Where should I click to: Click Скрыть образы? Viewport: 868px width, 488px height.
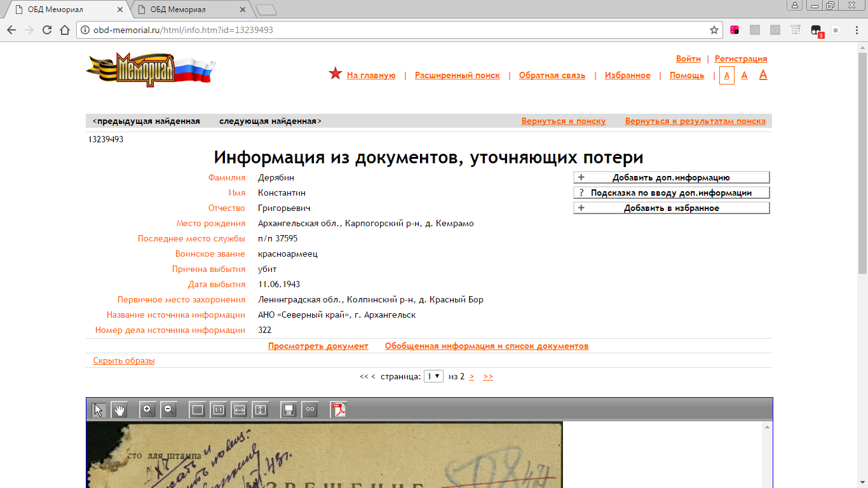[x=124, y=360]
